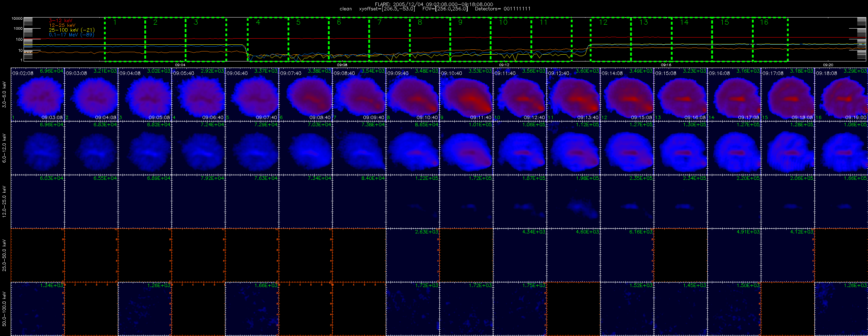868x336 pixels.
Task: Click the '6.0-12.0 keV' row label
Action: click(x=4, y=148)
